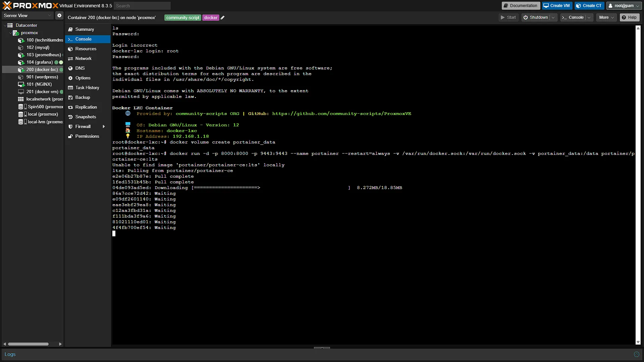Expand Firewall submenu arrow
This screenshot has height=362, width=644.
coord(104,127)
